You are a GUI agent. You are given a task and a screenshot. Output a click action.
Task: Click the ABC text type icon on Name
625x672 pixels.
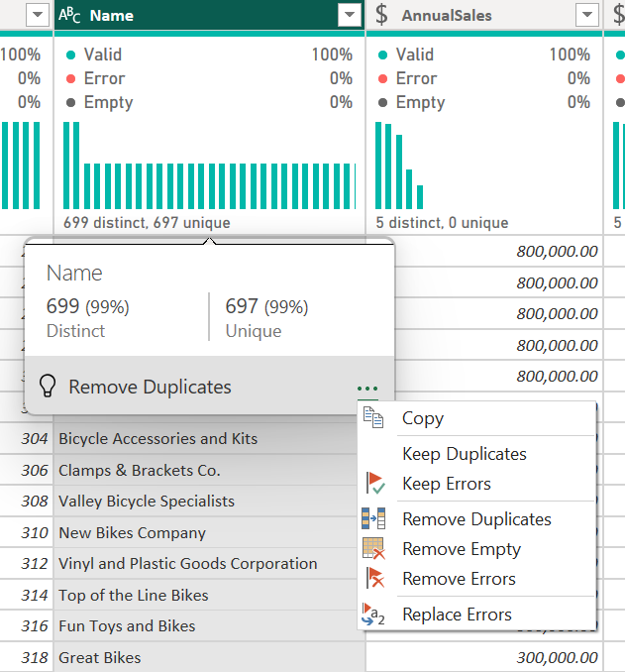pos(70,15)
